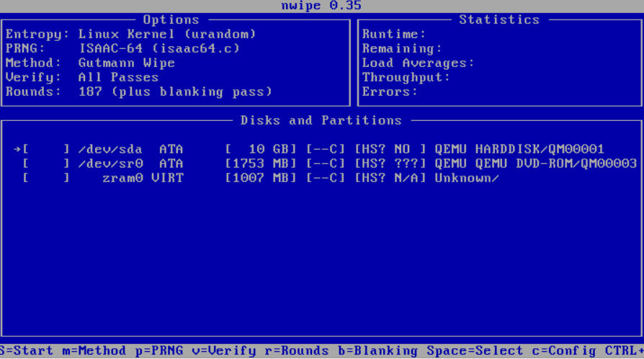Click the Rounds value 187 (plus blanking pass)
The height and width of the screenshot is (359, 644).
[x=175, y=91]
